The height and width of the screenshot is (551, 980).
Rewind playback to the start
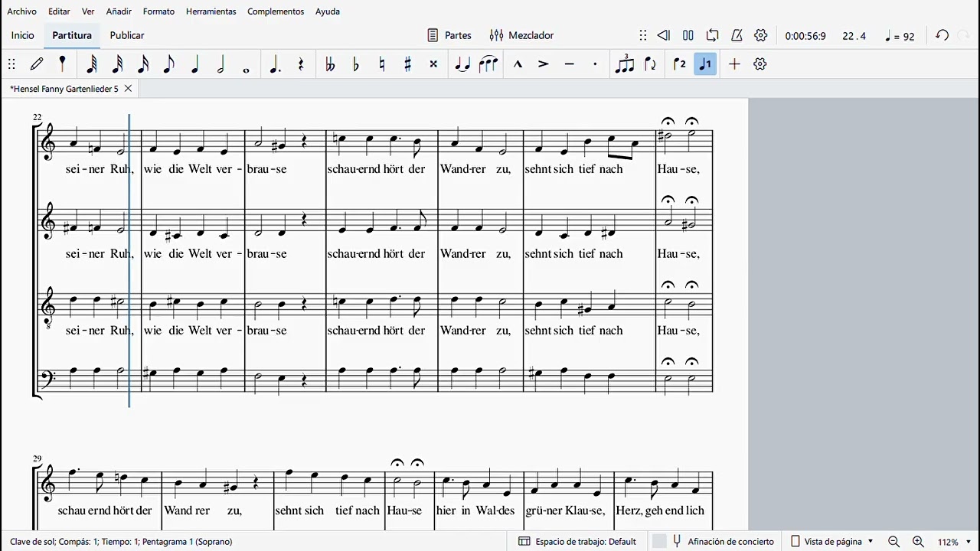pyautogui.click(x=664, y=35)
